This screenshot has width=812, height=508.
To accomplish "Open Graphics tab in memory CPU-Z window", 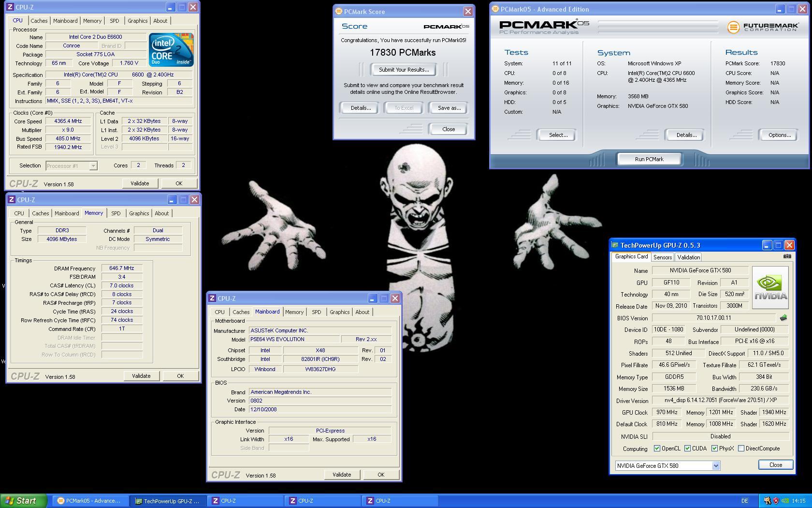I will (x=139, y=213).
